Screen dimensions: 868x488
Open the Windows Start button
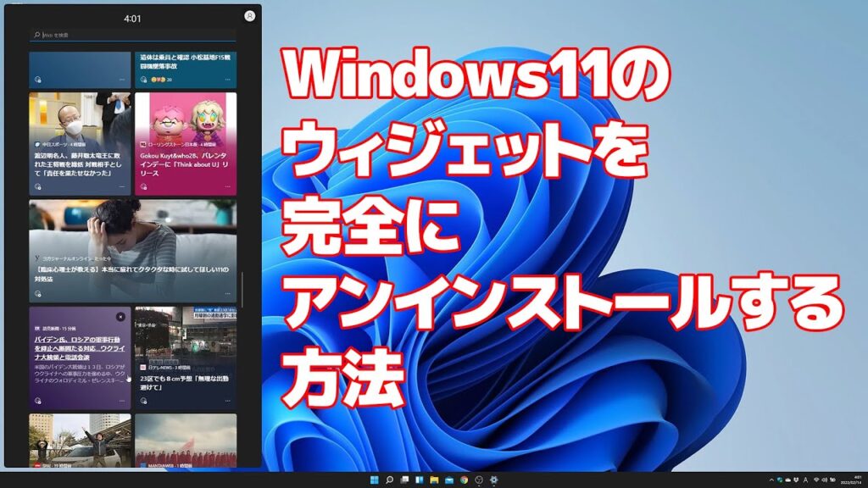click(x=374, y=480)
